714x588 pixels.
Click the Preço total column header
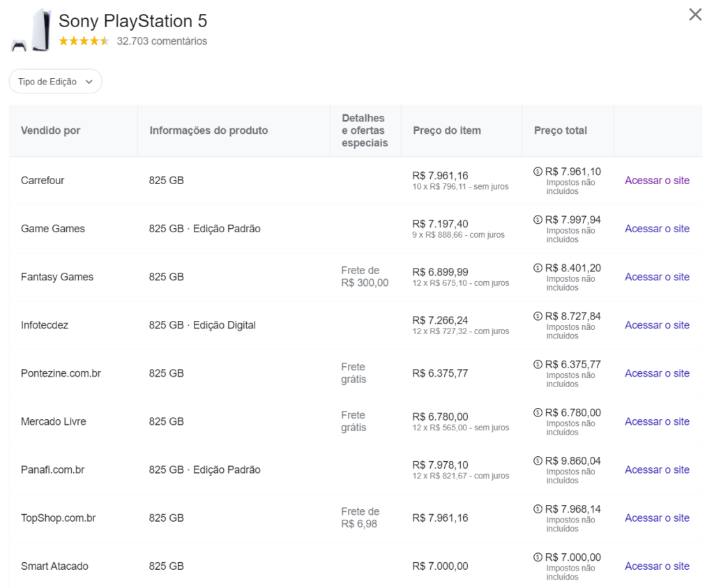pyautogui.click(x=561, y=130)
